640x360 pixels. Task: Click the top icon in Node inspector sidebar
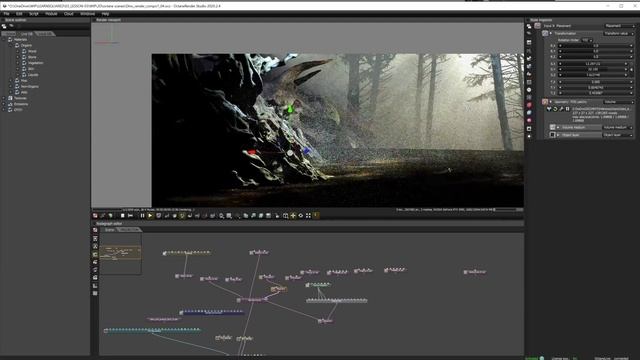[x=529, y=26]
